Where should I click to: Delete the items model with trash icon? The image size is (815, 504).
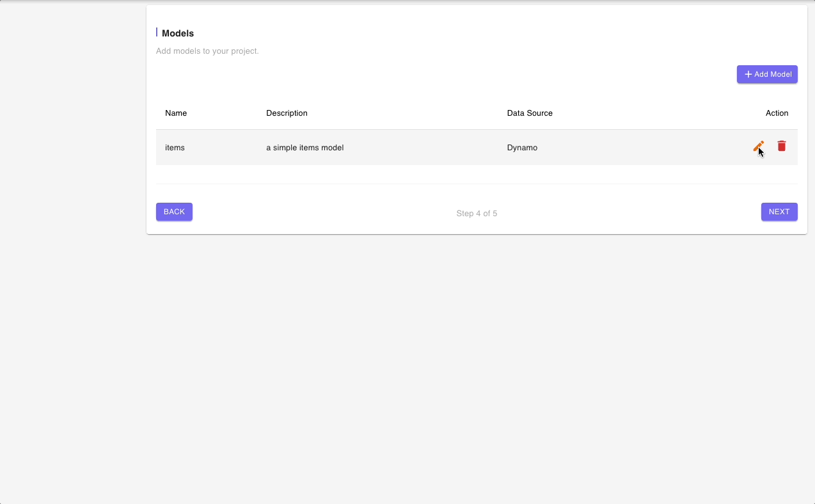[x=782, y=146]
